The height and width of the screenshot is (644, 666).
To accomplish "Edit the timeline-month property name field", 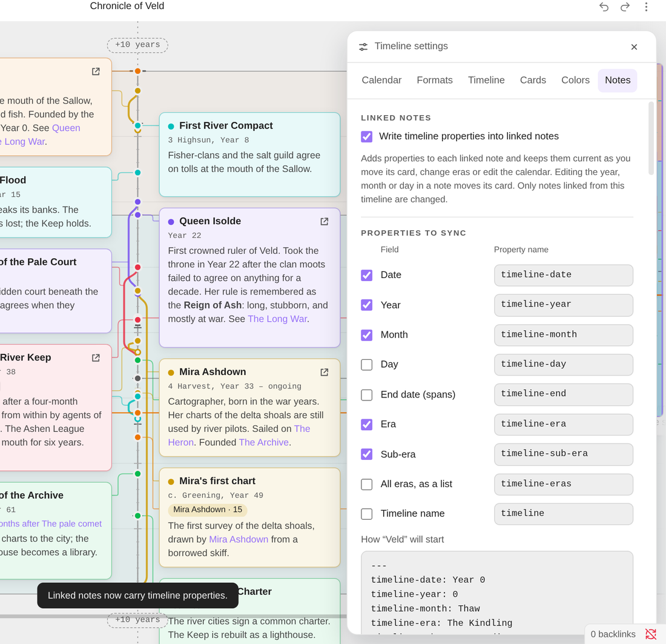I will coord(563,334).
